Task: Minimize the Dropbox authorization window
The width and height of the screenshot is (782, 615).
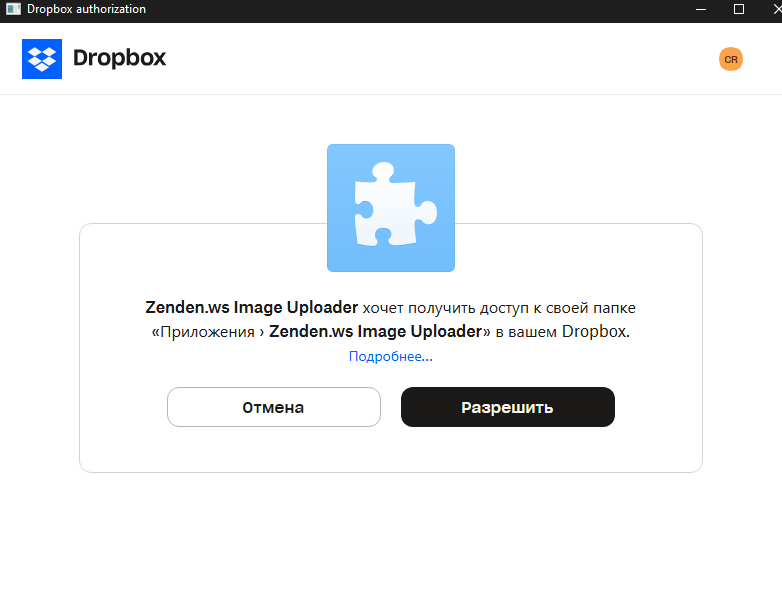Action: click(x=701, y=9)
